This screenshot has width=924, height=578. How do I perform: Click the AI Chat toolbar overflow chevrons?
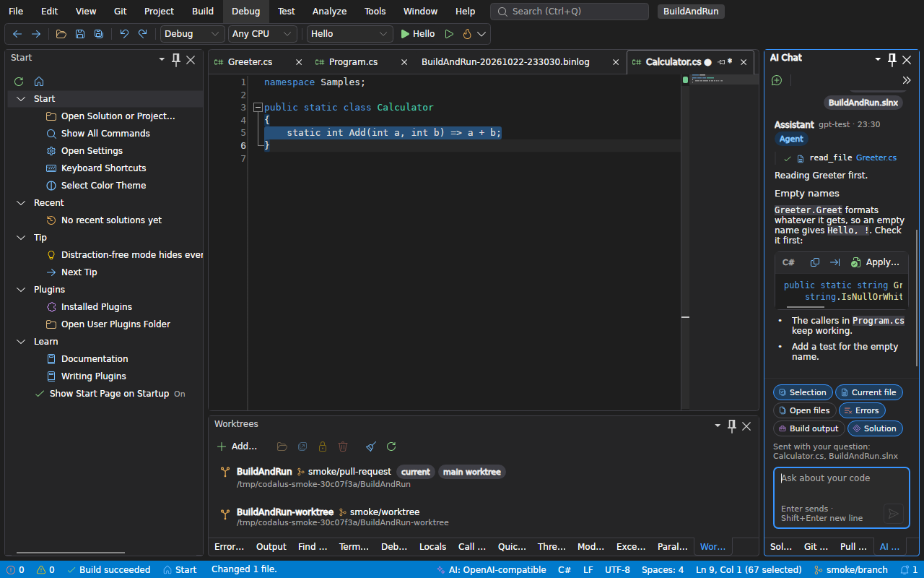[x=907, y=80]
